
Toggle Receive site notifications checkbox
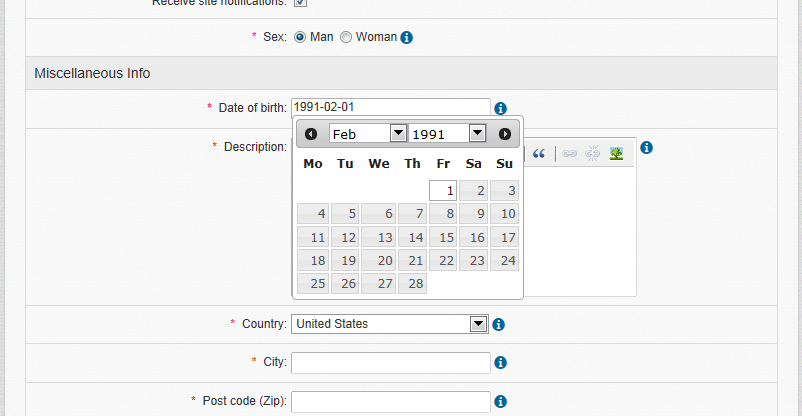[x=300, y=2]
